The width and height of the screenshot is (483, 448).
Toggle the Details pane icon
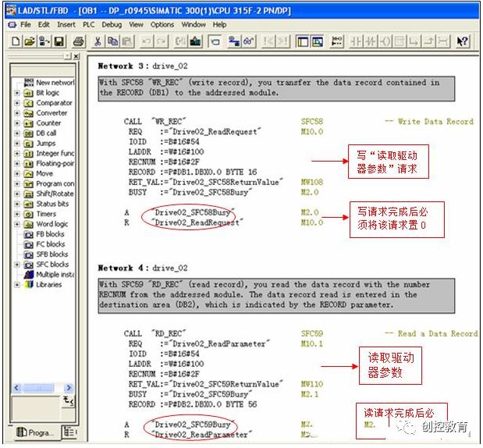point(318,41)
